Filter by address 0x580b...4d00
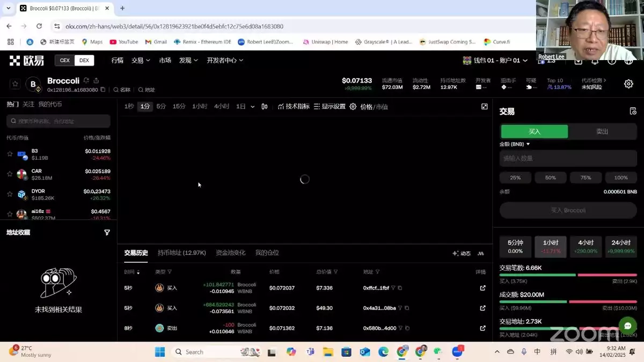The image size is (644, 362). (400, 328)
